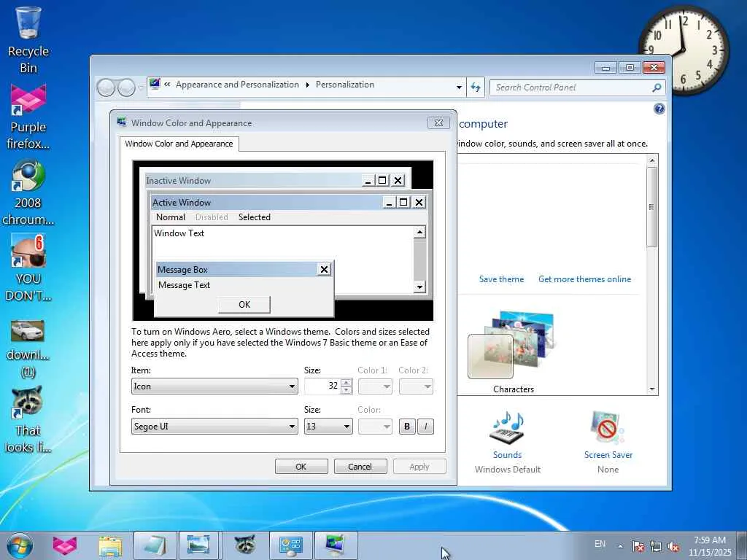This screenshot has width=747, height=560.
Task: Open the notepad taskbar item
Action: (155, 545)
